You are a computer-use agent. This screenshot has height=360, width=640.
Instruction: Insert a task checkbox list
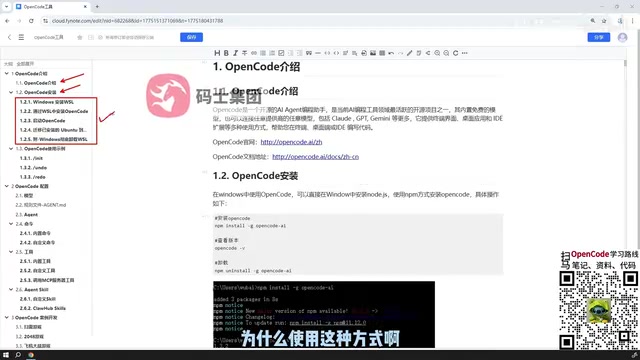(x=281, y=53)
